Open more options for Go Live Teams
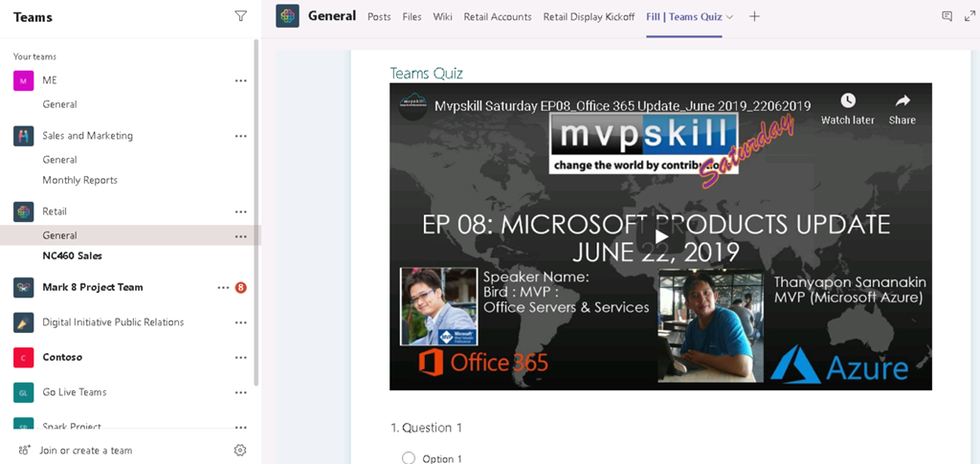 [x=240, y=392]
